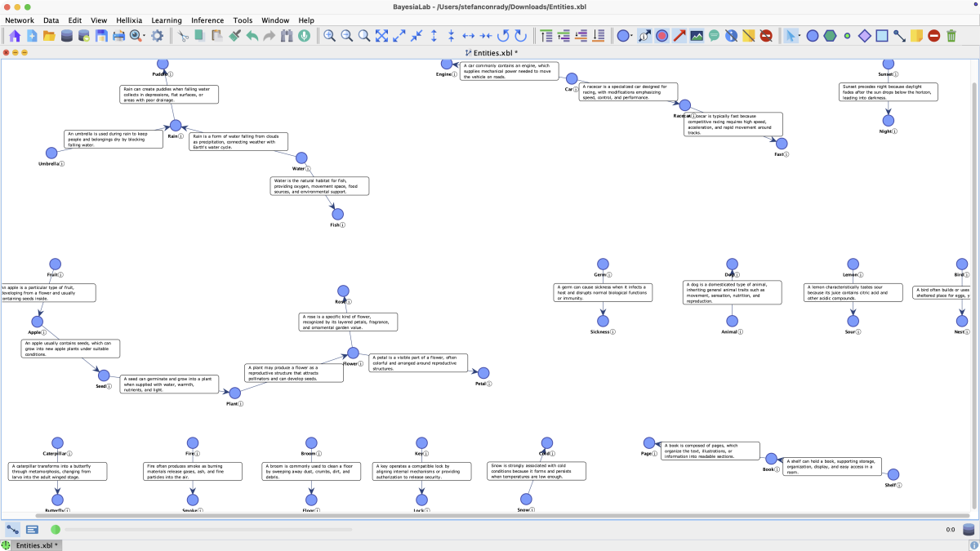The height and width of the screenshot is (551, 980).
Task: Click info icon beside Petal label
Action: tap(489, 383)
